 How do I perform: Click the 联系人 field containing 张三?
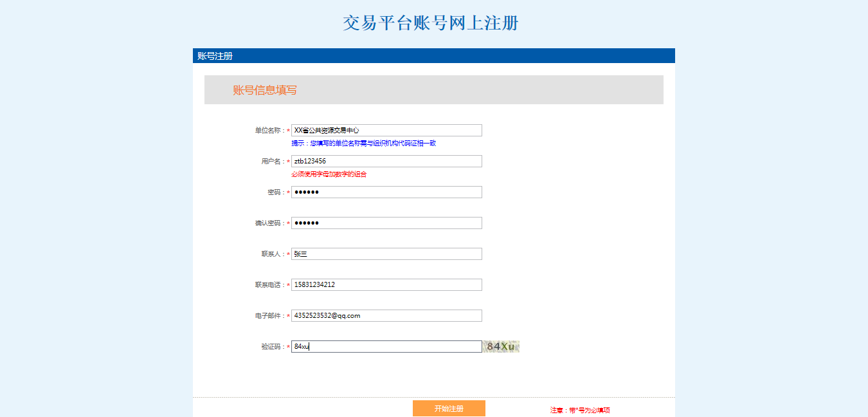pyautogui.click(x=386, y=254)
